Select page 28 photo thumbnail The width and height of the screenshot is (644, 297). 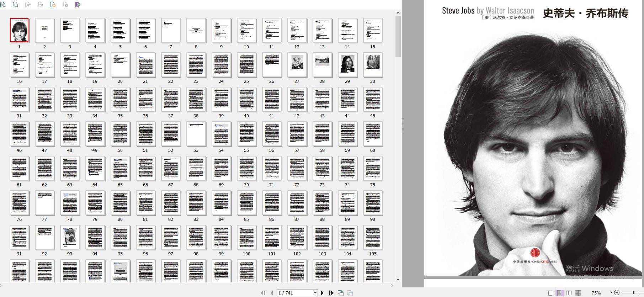point(322,65)
